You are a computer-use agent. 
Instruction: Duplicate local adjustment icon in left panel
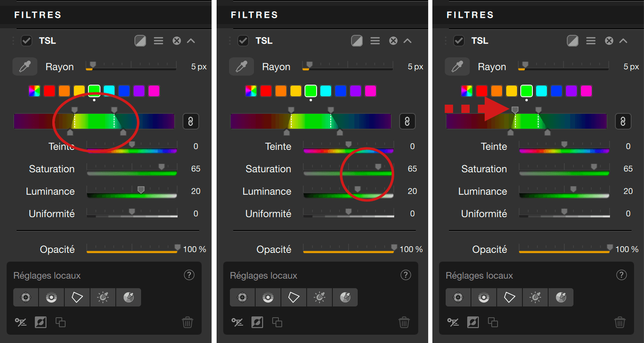[61, 322]
